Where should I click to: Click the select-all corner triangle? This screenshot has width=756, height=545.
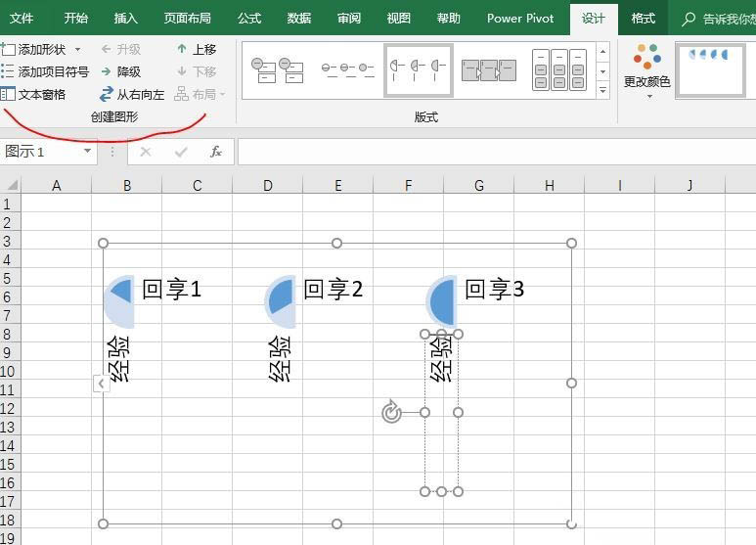tap(11, 185)
